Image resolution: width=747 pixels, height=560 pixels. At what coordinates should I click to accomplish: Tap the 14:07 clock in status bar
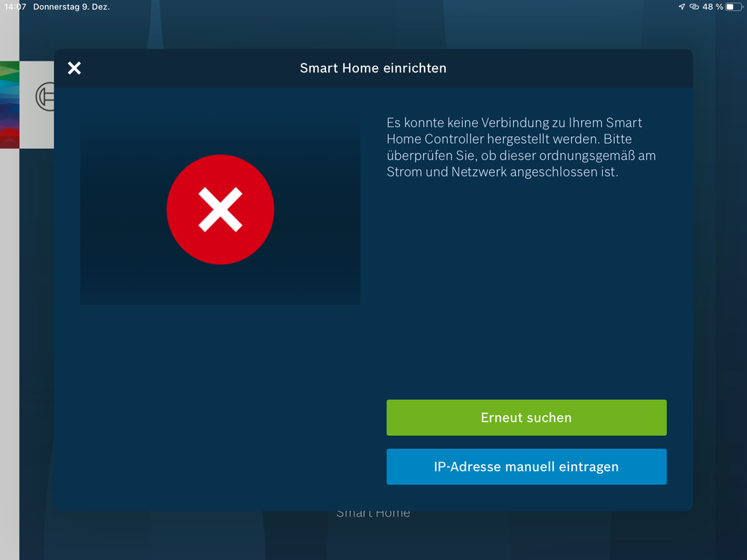pos(15,7)
